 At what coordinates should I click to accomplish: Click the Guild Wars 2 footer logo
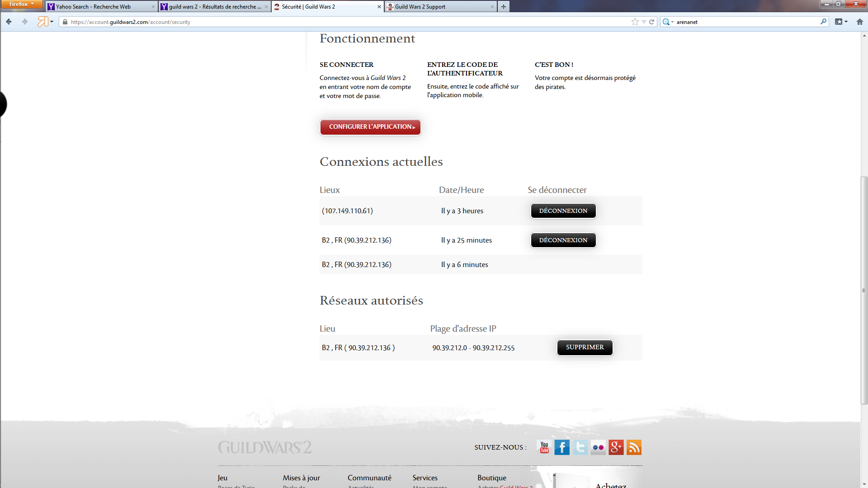coord(265,447)
